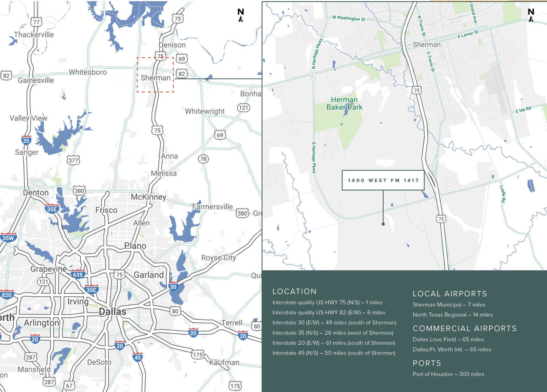Click the Interstate 35 shield near Sanger

point(26,139)
